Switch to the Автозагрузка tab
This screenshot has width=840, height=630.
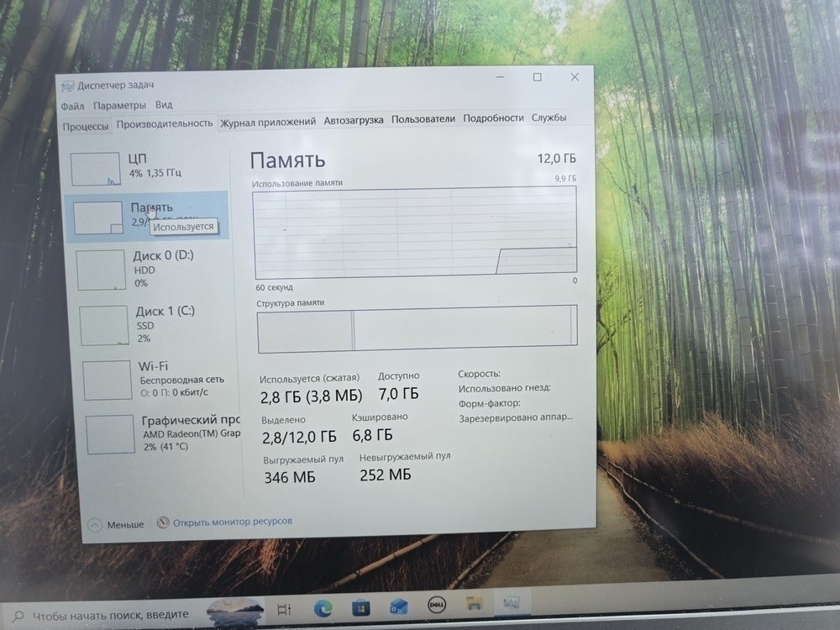(353, 120)
